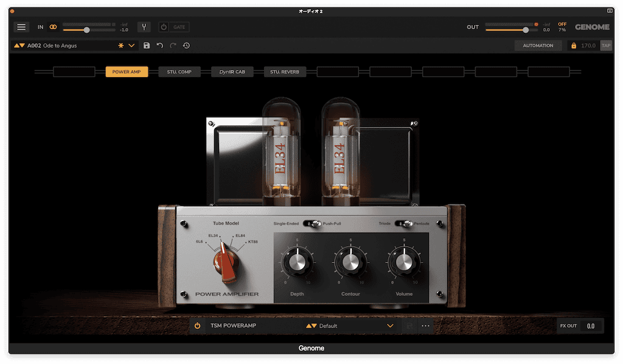Click the Depth knob
This screenshot has width=623, height=364.
(x=297, y=262)
